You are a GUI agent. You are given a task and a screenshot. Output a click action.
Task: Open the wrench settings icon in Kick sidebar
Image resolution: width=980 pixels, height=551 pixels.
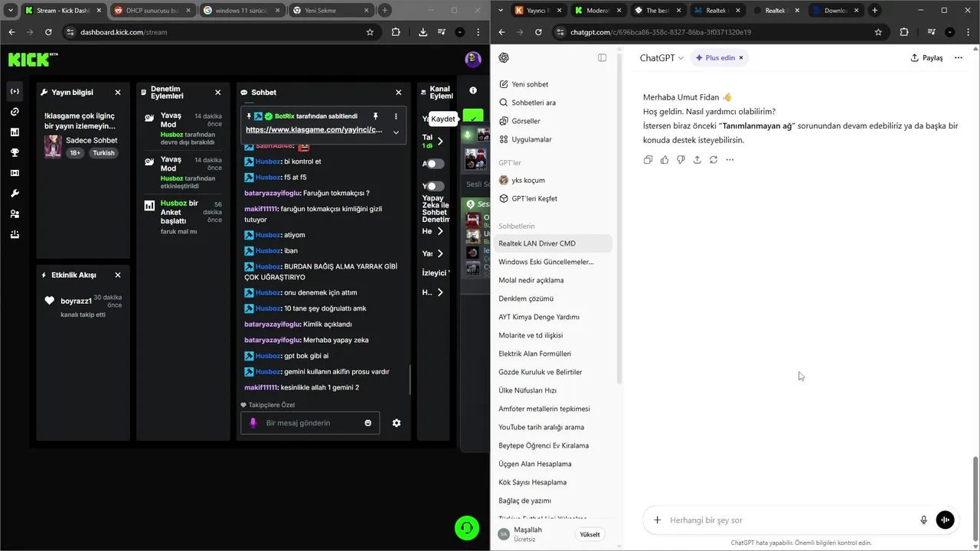pyautogui.click(x=15, y=194)
